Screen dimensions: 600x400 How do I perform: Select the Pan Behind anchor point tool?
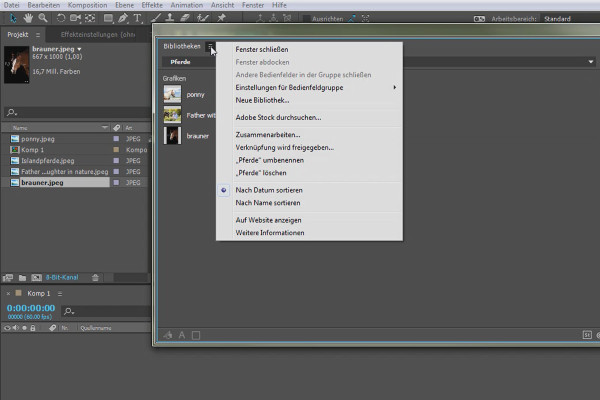click(90, 18)
